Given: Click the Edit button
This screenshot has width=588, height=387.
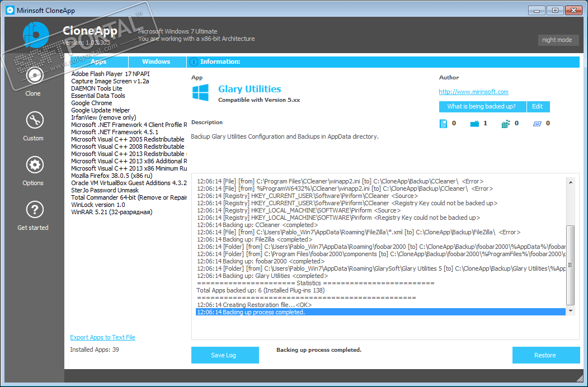Looking at the screenshot, I should 538,106.
